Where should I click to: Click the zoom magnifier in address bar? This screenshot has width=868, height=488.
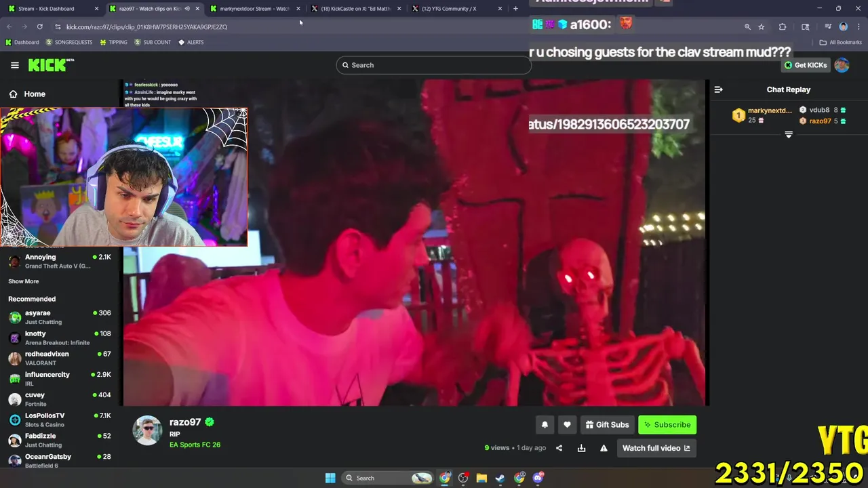[x=747, y=27]
